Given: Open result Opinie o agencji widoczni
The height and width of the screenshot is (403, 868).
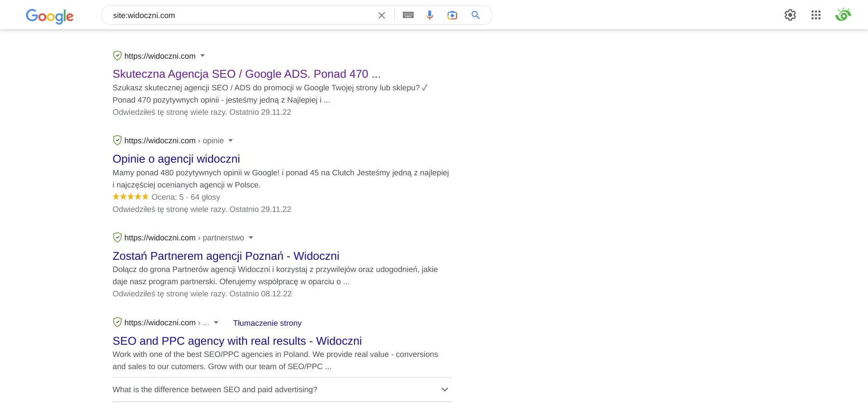Looking at the screenshot, I should [176, 159].
